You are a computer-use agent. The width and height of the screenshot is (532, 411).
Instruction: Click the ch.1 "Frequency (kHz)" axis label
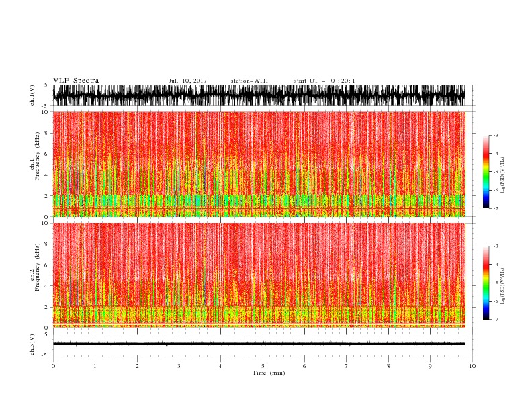(38, 156)
